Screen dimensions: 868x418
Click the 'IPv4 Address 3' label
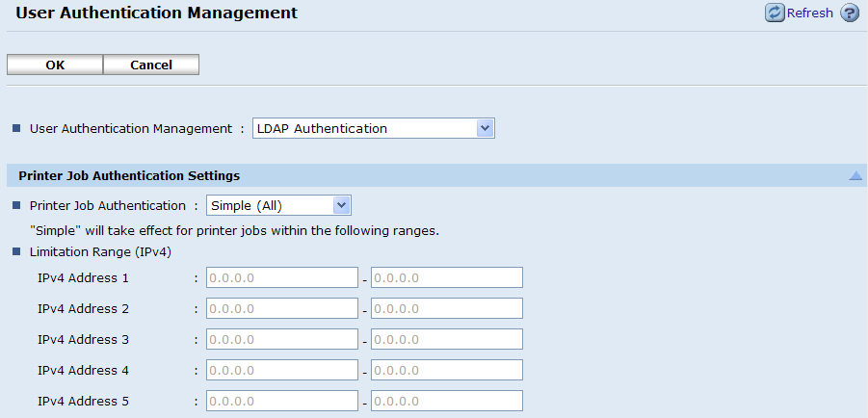(x=83, y=339)
